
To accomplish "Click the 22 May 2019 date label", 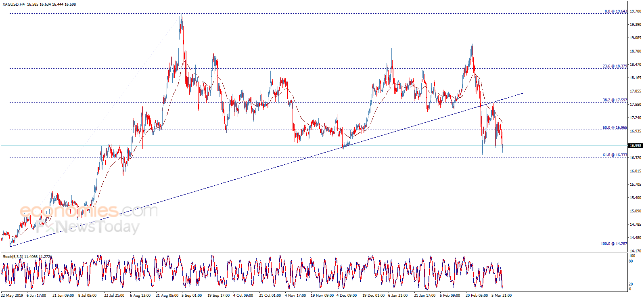I will click(12, 296).
